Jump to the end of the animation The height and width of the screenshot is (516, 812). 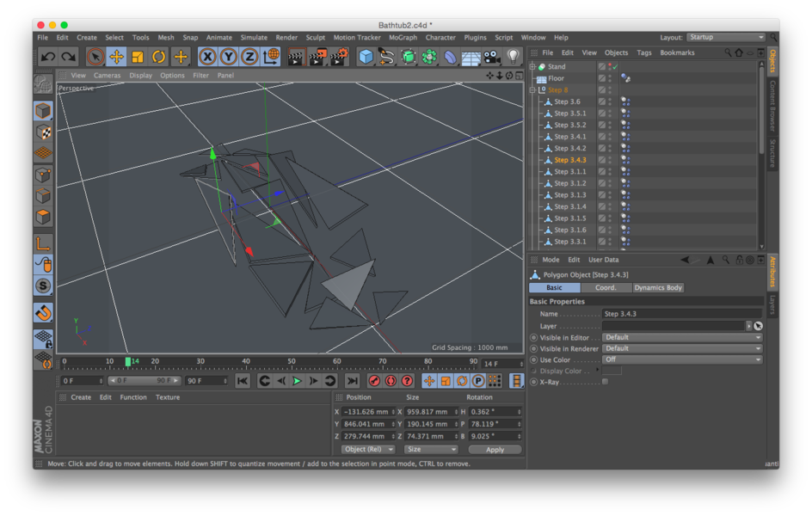coord(352,381)
